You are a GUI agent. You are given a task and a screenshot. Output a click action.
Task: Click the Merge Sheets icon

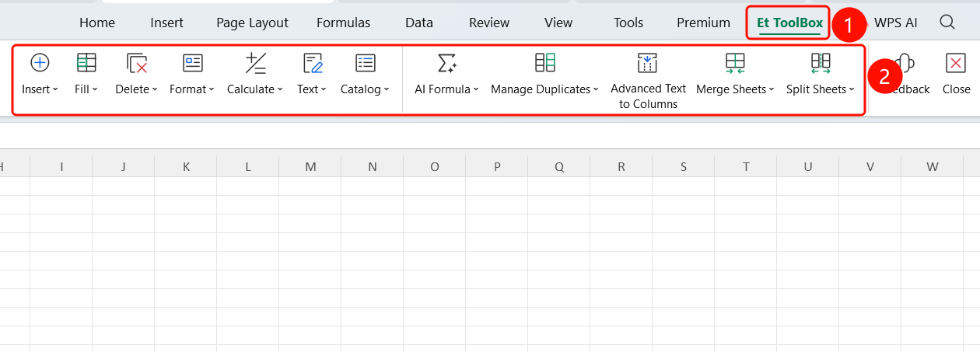coord(735,63)
